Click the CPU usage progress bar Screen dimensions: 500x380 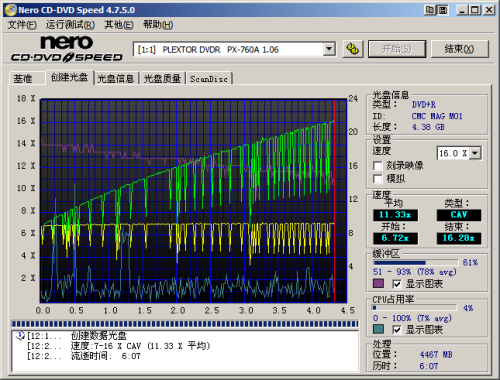414,308
